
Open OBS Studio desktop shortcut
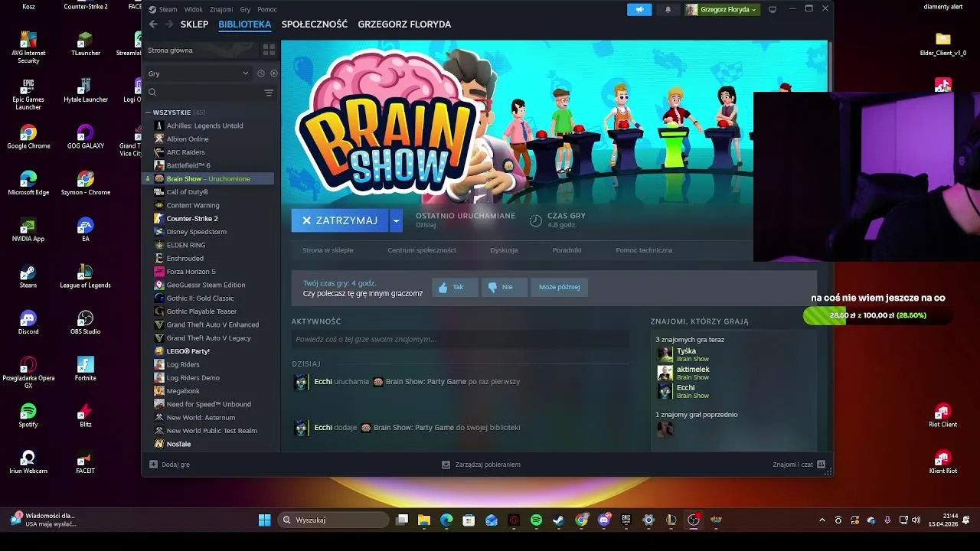pyautogui.click(x=86, y=321)
